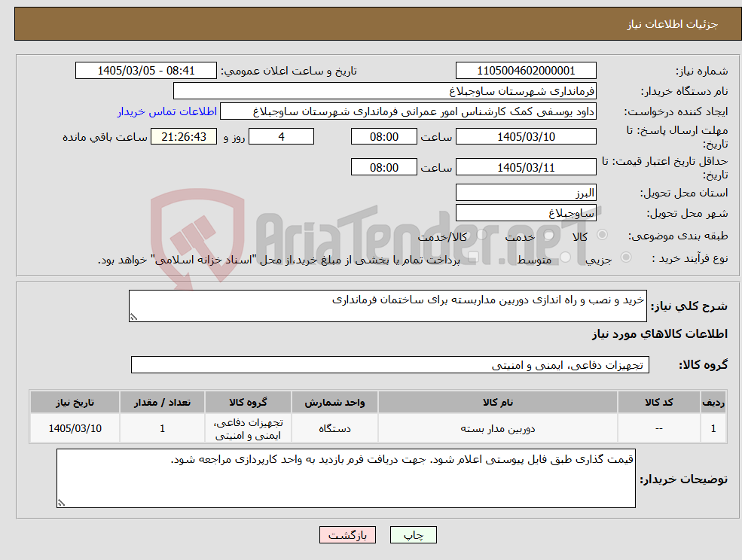Click the گروه کالا column header in table
The image size is (742, 560).
click(248, 403)
